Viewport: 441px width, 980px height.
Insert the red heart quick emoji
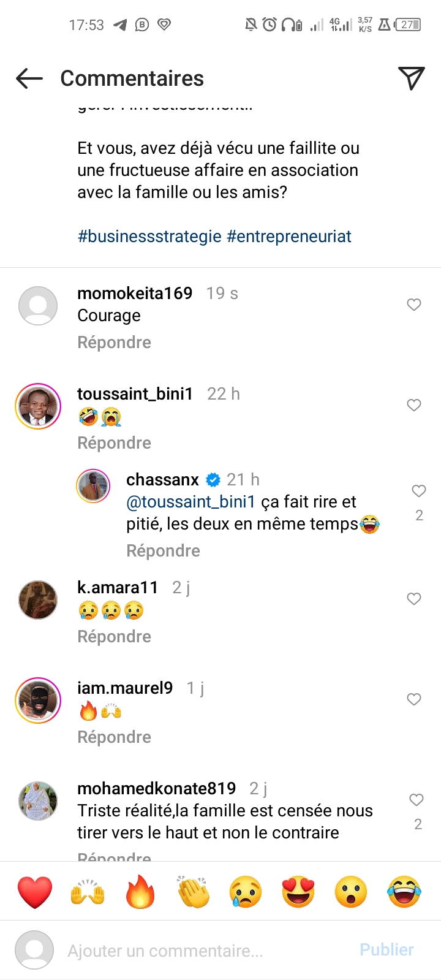pyautogui.click(x=35, y=892)
